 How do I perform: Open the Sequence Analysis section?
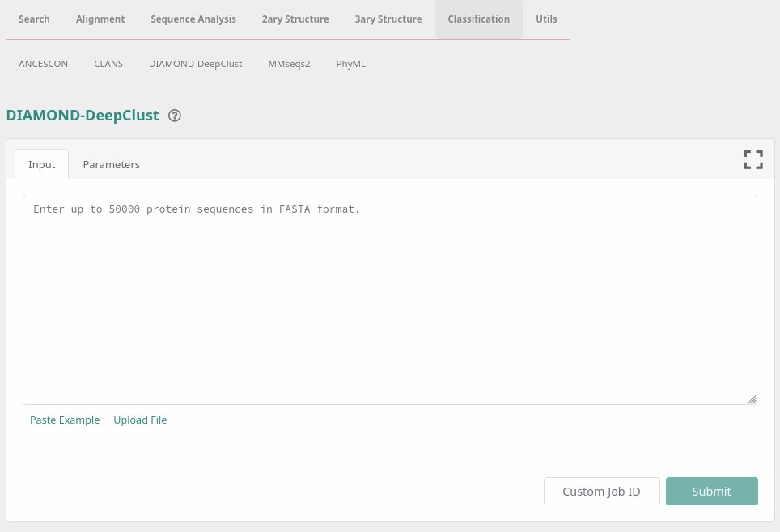coord(193,19)
